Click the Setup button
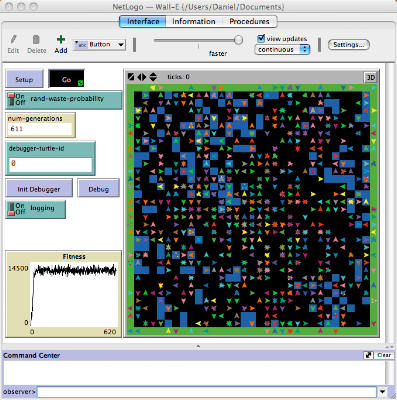 click(x=24, y=79)
